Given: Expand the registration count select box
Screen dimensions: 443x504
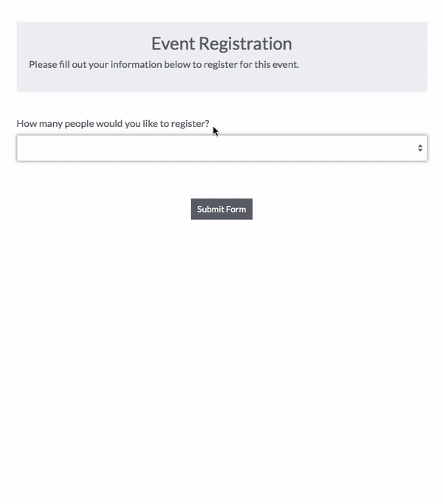Looking at the screenshot, I should [221, 148].
